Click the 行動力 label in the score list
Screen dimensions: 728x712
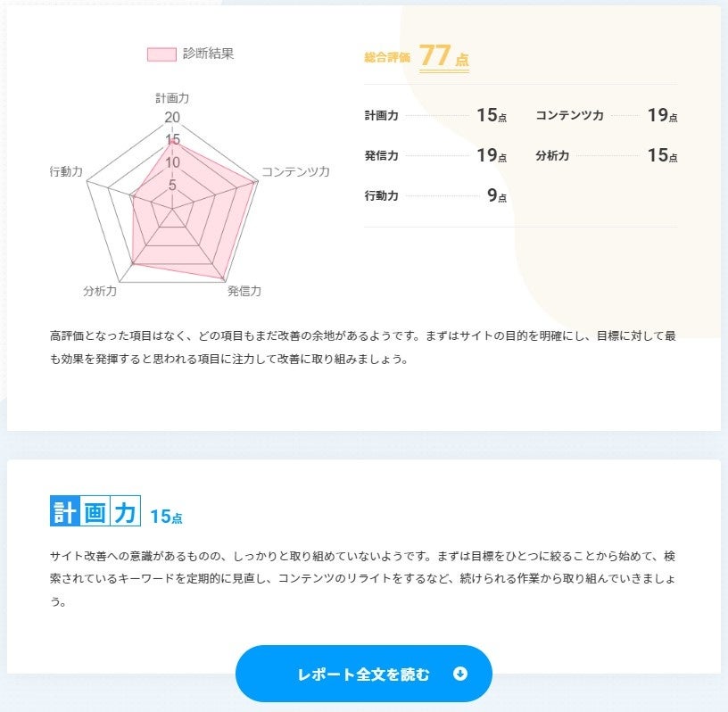pos(381,196)
